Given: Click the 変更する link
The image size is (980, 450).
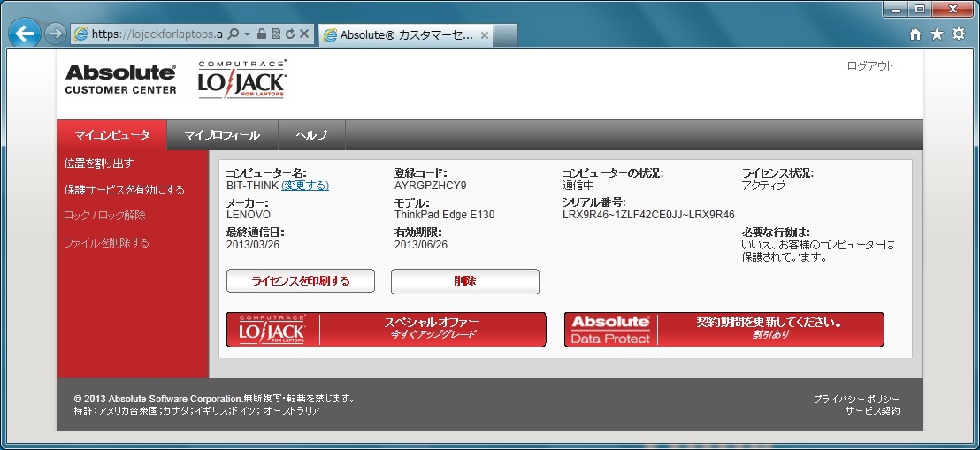Looking at the screenshot, I should (305, 186).
